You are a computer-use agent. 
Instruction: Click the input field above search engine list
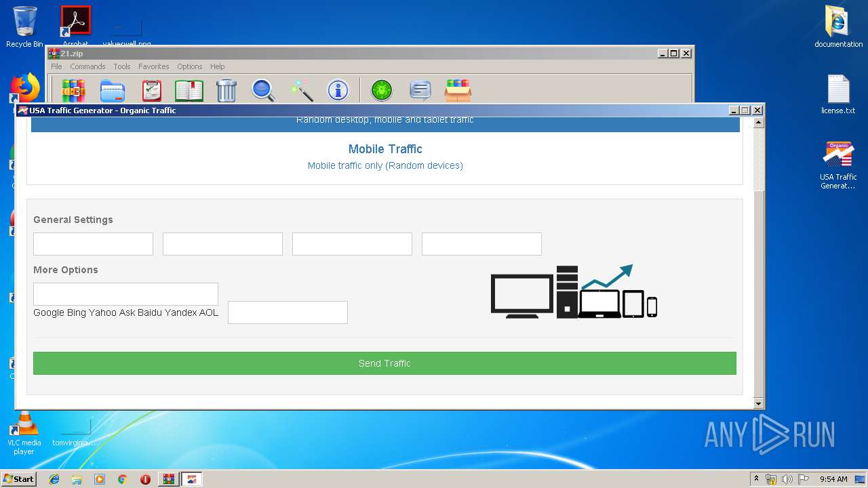125,294
